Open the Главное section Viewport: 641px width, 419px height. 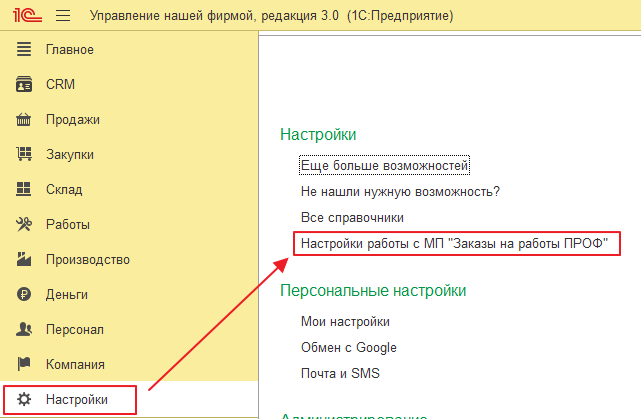point(70,49)
